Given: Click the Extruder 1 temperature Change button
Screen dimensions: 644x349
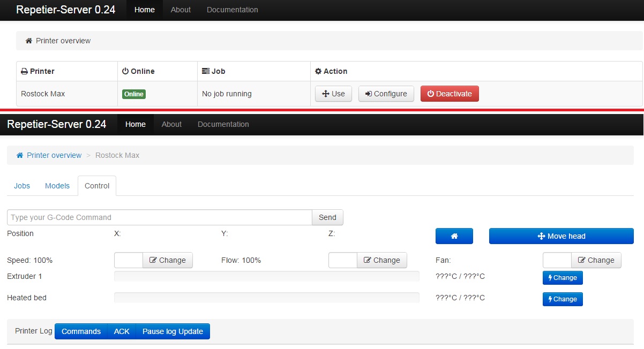Looking at the screenshot, I should coord(562,278).
